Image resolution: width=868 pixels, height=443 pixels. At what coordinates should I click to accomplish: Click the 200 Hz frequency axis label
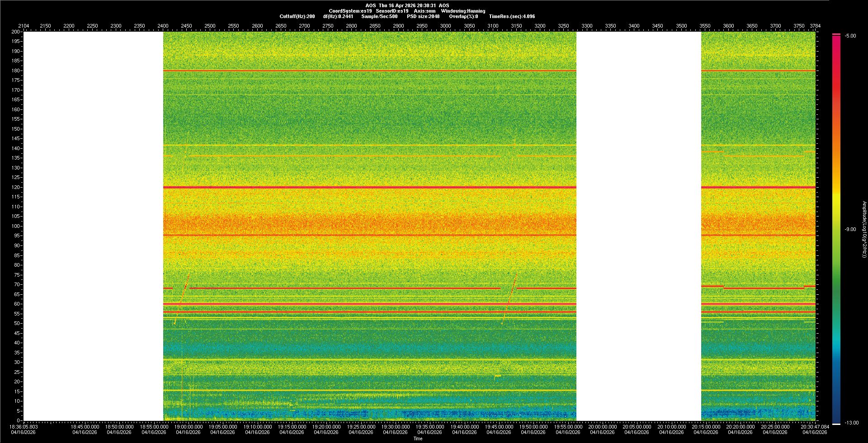(x=15, y=32)
